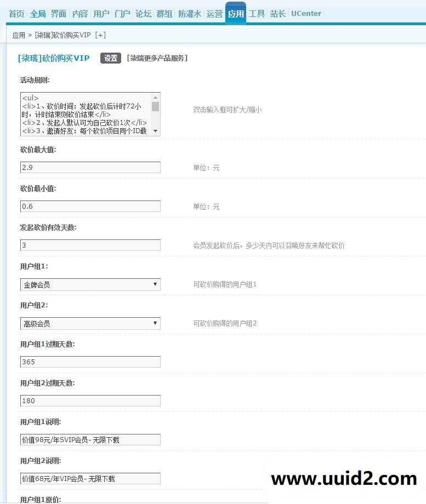Focus the 砍价最小值 input field

click(x=90, y=207)
